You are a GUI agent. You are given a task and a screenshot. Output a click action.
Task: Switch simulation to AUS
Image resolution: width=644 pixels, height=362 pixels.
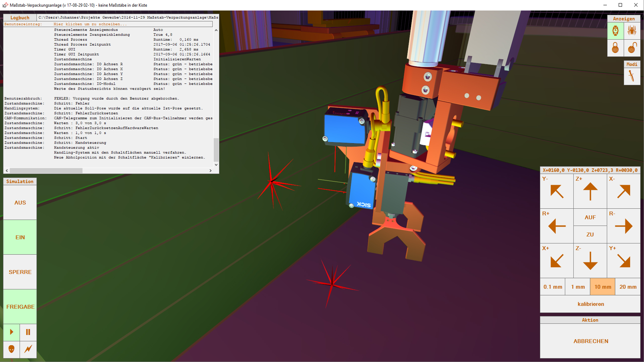[x=20, y=203]
